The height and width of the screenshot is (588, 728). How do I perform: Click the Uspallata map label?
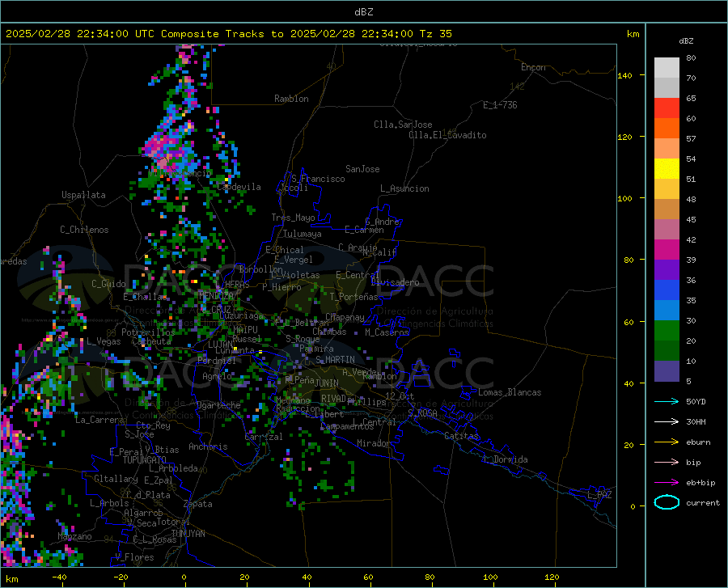pos(83,195)
